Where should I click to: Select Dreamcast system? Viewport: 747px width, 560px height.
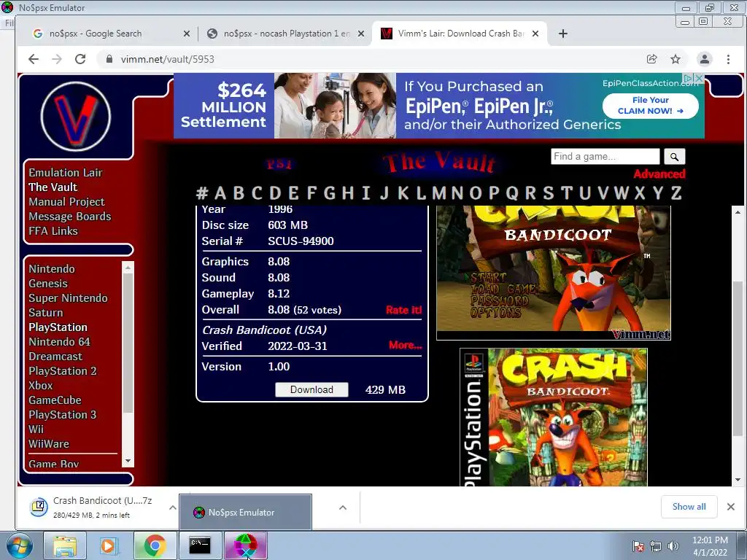pyautogui.click(x=55, y=356)
